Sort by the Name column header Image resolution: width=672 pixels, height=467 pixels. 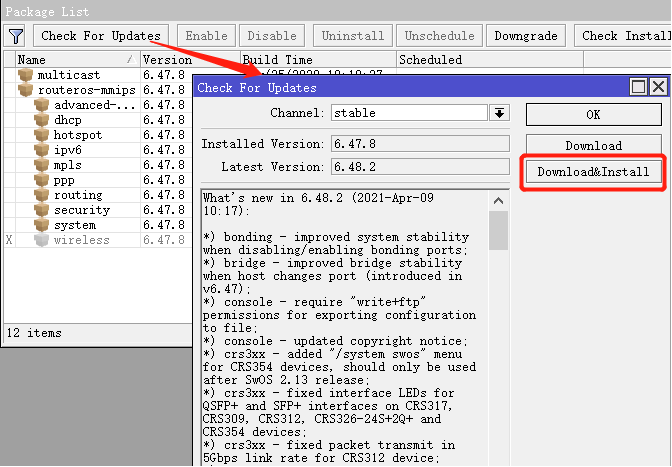pyautogui.click(x=70, y=60)
